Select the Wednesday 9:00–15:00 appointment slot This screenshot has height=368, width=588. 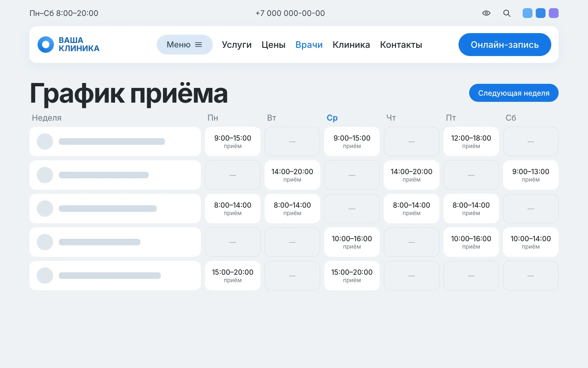click(352, 141)
